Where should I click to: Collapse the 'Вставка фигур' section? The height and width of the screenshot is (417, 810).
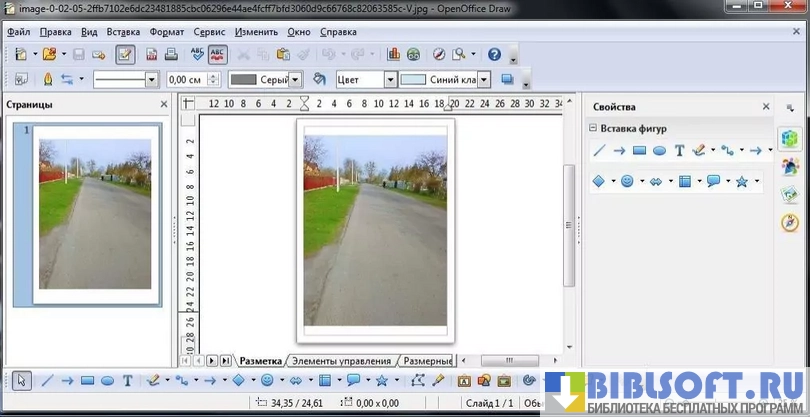pyautogui.click(x=592, y=128)
